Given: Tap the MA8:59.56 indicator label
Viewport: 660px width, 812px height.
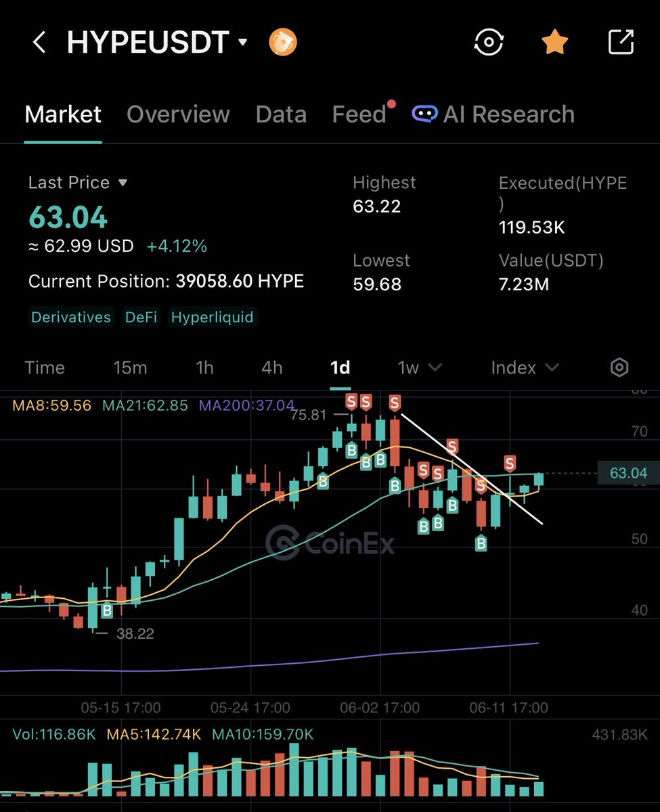Looking at the screenshot, I should point(51,406).
